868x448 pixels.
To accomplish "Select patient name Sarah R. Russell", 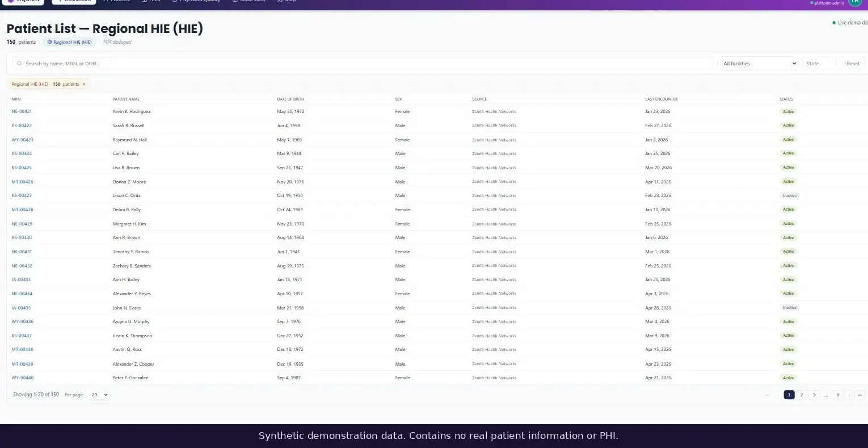I will (x=128, y=125).
